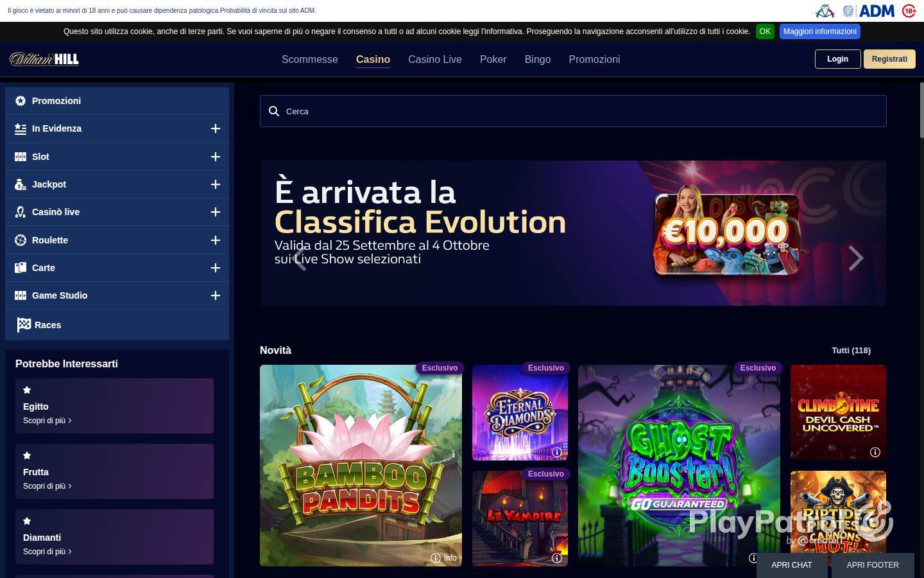Click the Apri Footer button

click(873, 565)
